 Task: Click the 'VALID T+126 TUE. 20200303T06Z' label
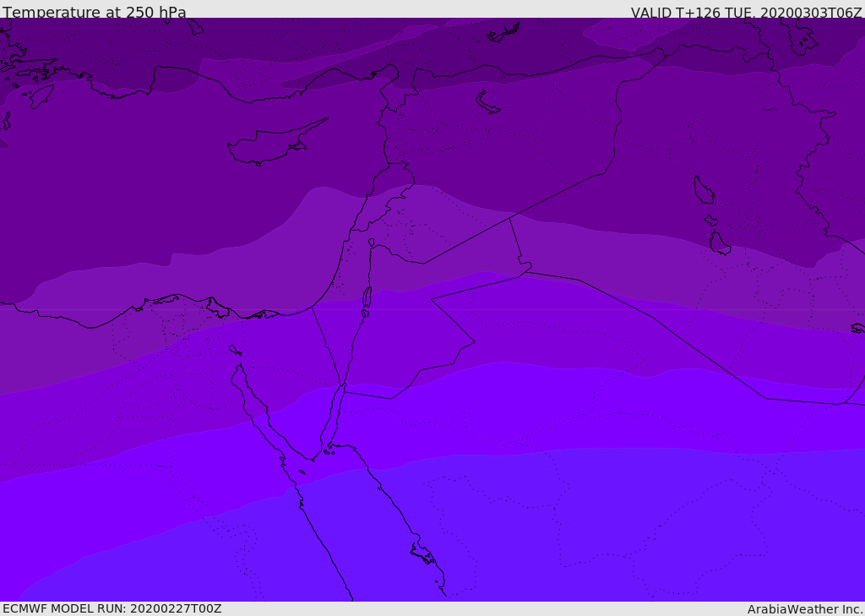coord(747,12)
